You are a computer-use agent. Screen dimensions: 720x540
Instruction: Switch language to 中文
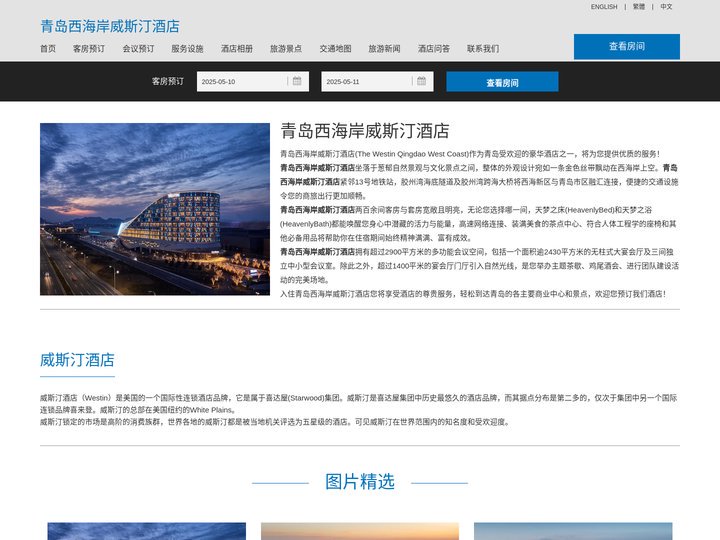tap(666, 6)
